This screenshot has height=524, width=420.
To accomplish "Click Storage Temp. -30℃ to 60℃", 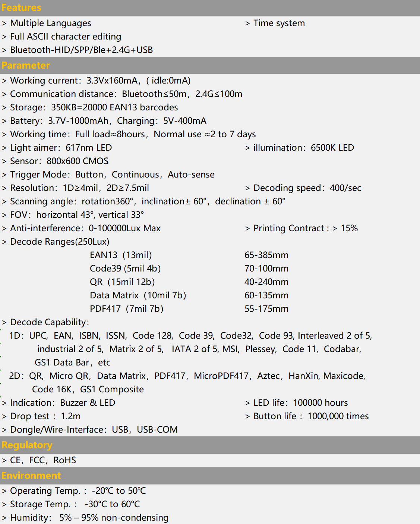I will [x=71, y=504].
